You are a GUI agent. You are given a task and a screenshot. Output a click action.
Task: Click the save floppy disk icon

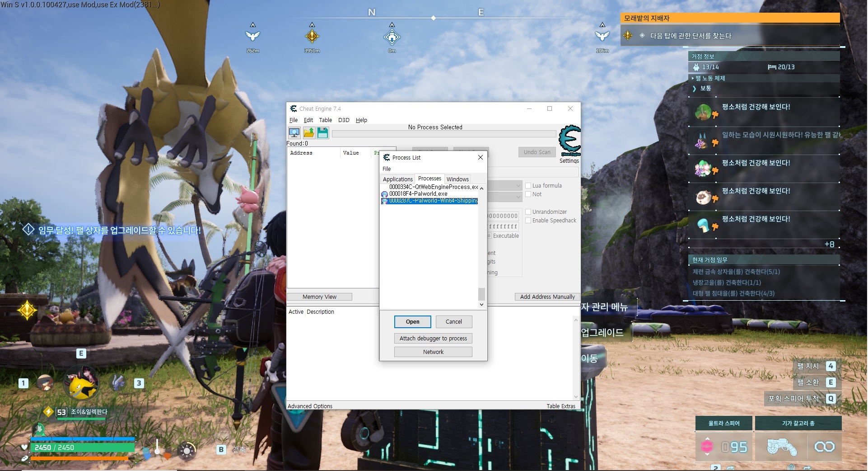pyautogui.click(x=322, y=132)
